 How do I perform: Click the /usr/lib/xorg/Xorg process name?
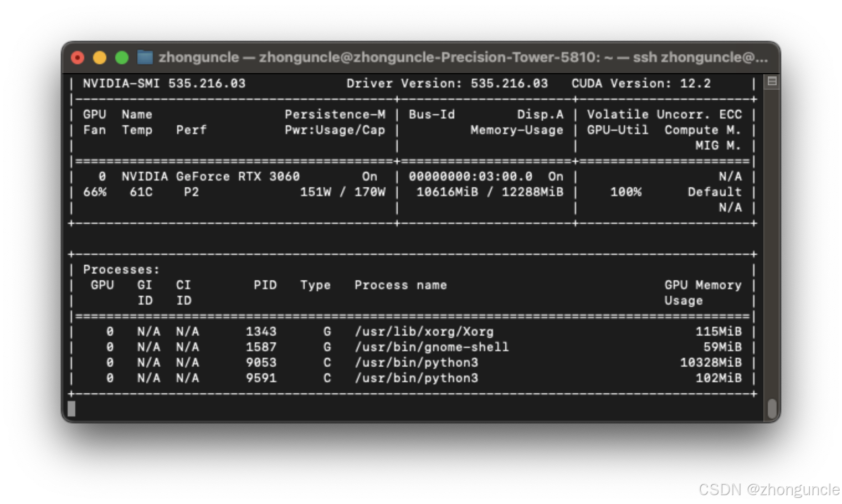pyautogui.click(x=424, y=332)
